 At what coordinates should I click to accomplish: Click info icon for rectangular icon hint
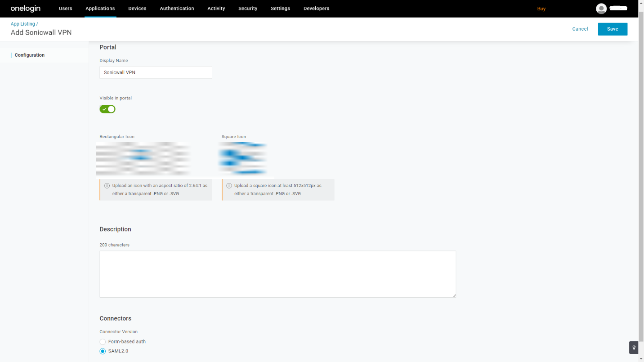point(107,186)
